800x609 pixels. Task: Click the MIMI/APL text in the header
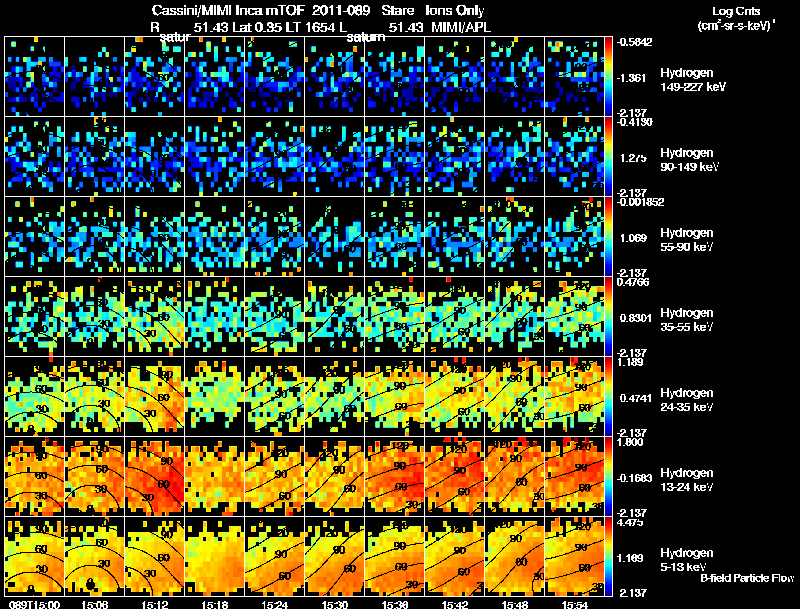click(x=461, y=27)
